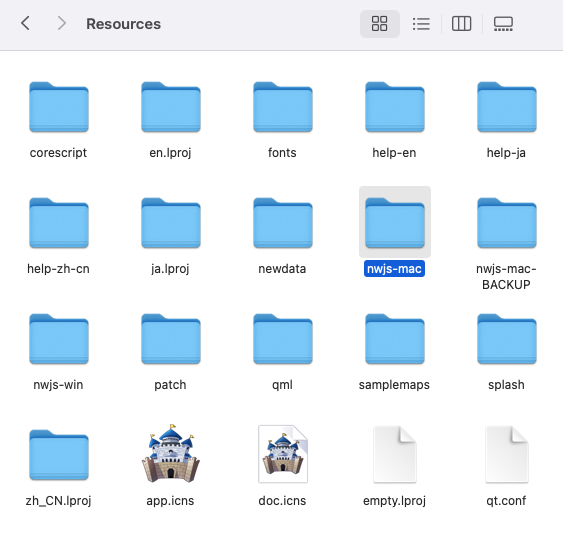Switch to column view
The height and width of the screenshot is (536, 563).
(461, 24)
